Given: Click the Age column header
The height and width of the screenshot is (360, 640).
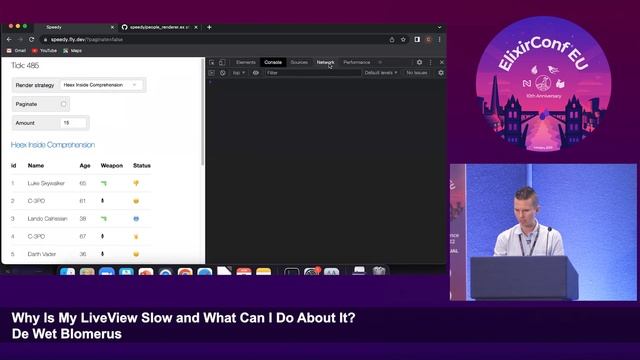Looking at the screenshot, I should (85, 165).
